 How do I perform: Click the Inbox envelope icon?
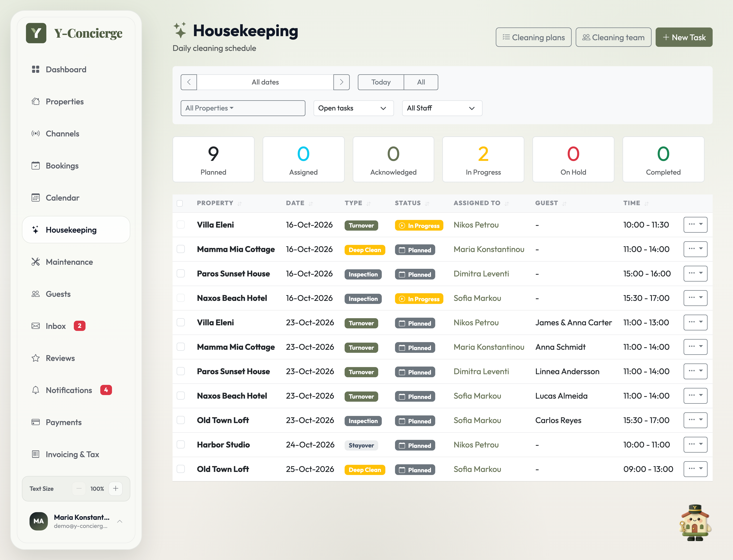tap(35, 326)
